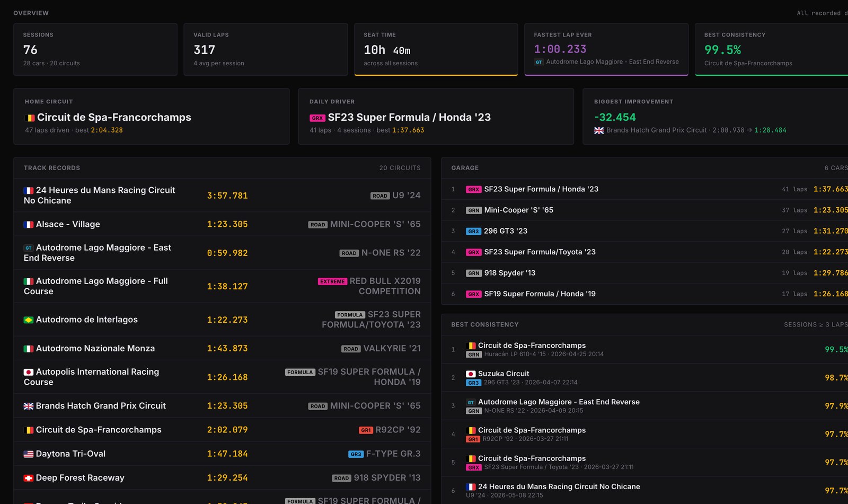This screenshot has height=504, width=848.
Task: Click the GT icon beside Lago Maggiore East End Reverse in Track Records
Action: (x=29, y=248)
